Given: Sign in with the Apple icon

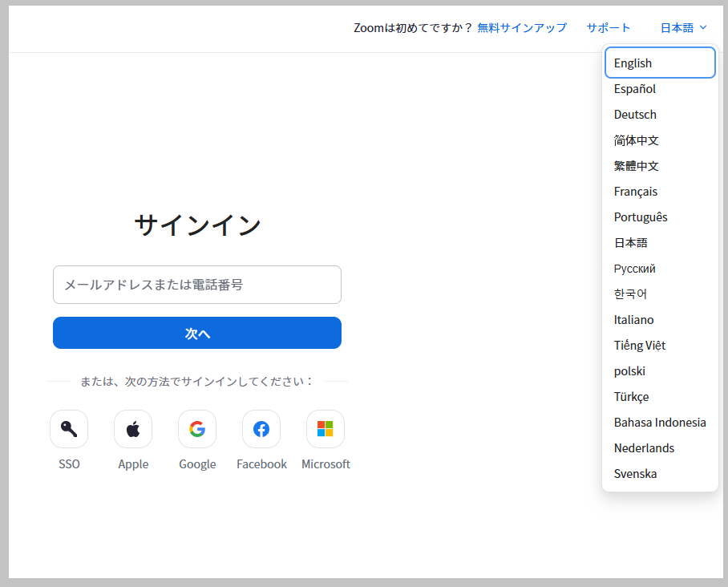Looking at the screenshot, I should [133, 429].
